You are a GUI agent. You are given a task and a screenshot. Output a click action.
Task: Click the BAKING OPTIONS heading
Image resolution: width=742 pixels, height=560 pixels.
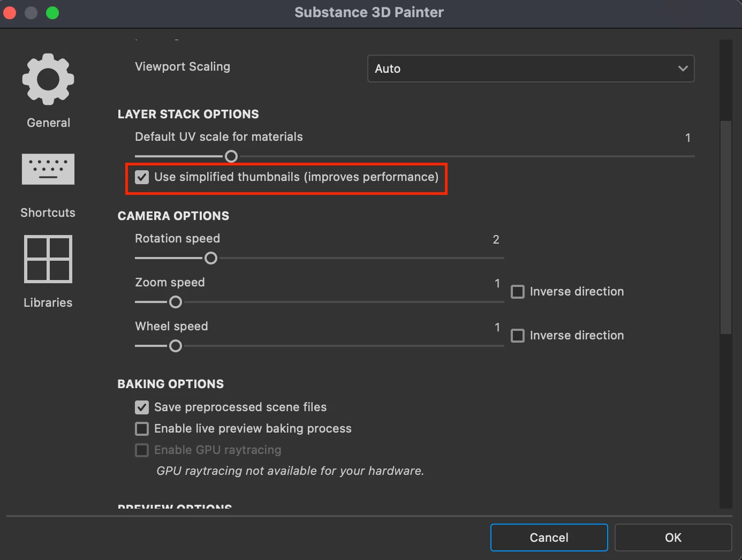(171, 384)
